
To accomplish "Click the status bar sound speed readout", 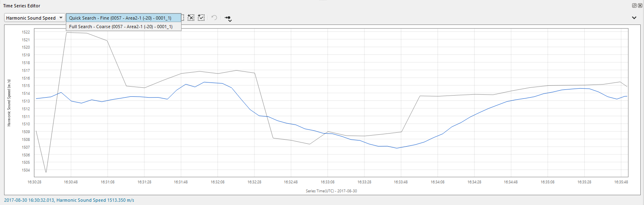I will click(69, 200).
